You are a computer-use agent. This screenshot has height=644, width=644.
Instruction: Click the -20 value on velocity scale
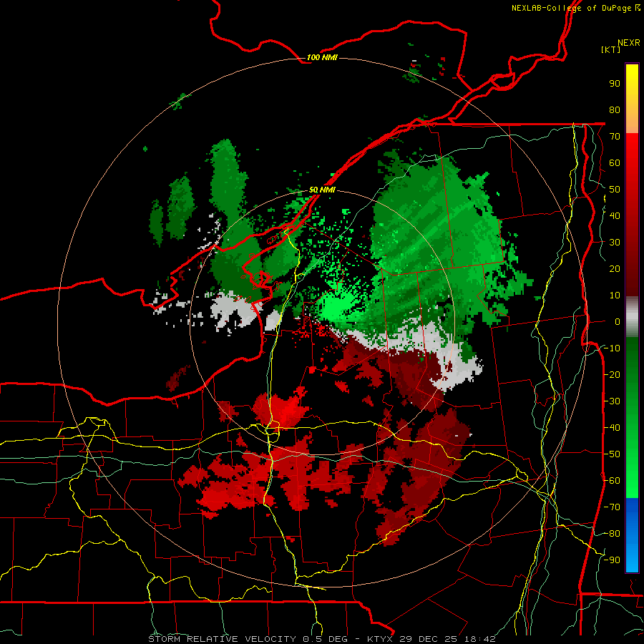point(612,374)
